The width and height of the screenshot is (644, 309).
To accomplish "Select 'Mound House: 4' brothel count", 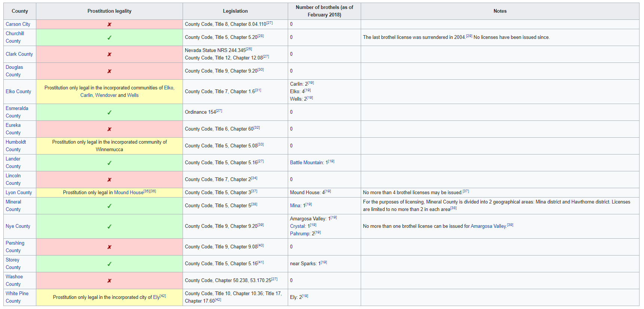I will click(307, 193).
